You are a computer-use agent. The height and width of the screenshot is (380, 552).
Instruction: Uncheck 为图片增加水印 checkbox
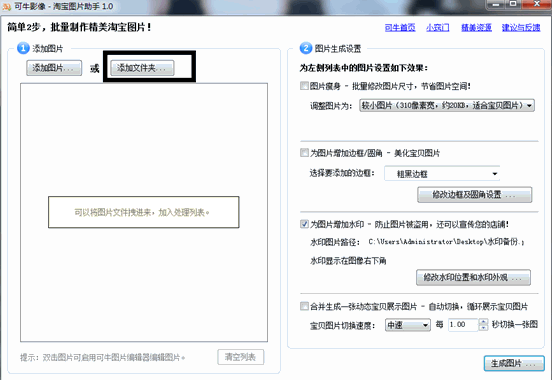[x=304, y=224]
